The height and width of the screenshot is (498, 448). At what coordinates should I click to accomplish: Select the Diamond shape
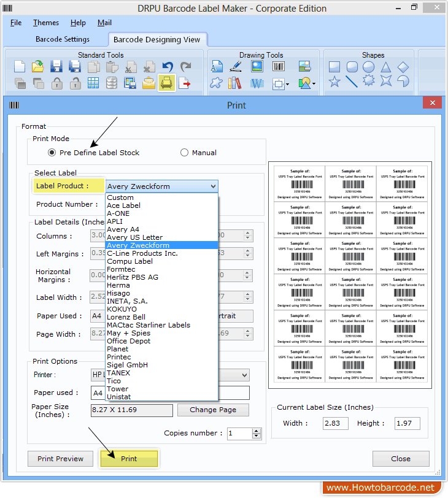[x=403, y=67]
